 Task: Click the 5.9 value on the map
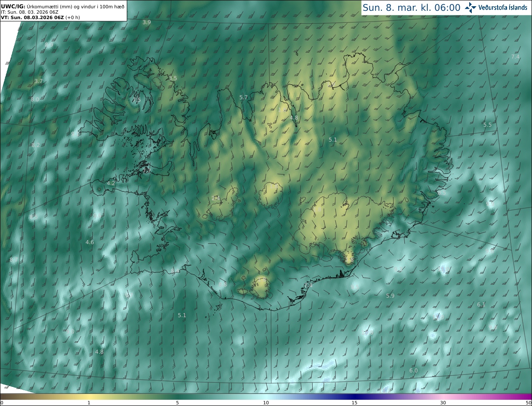click(x=390, y=296)
